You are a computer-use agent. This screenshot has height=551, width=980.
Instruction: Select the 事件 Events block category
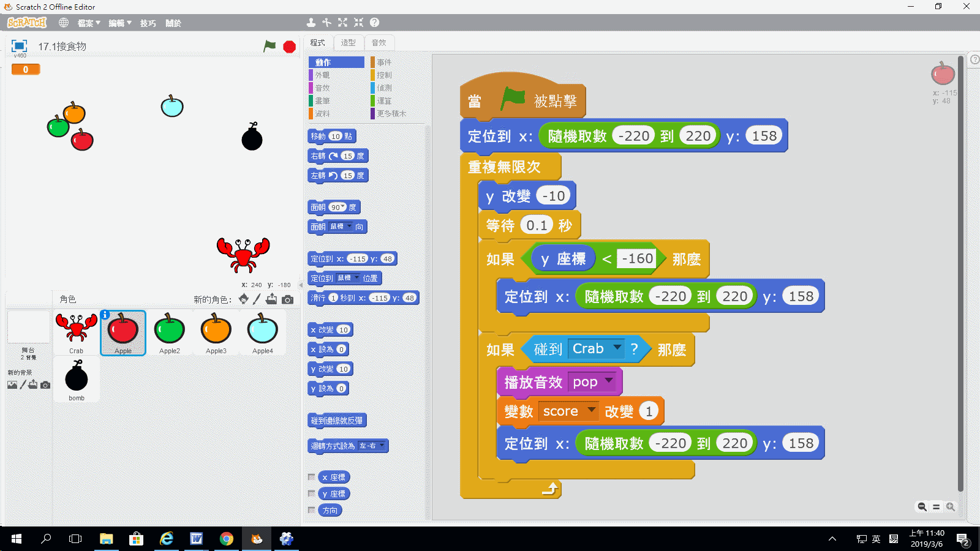tap(397, 62)
